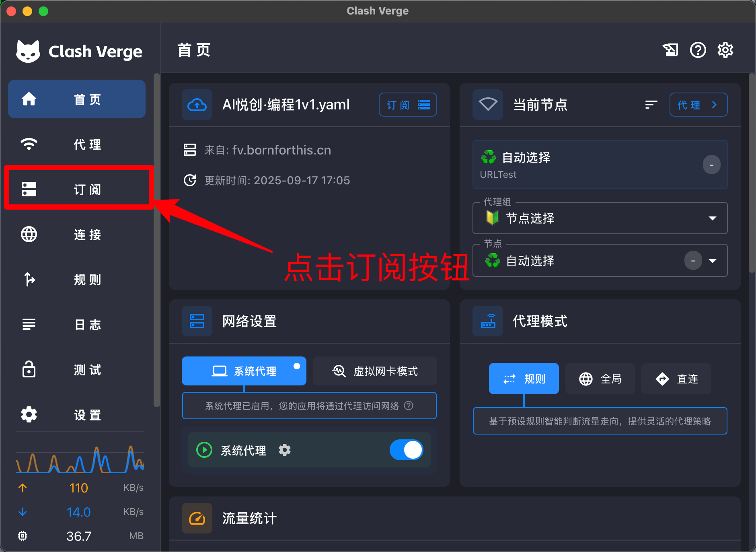The width and height of the screenshot is (756, 552).
Task: Click the main content vertical scrollbar
Action: tap(752, 173)
